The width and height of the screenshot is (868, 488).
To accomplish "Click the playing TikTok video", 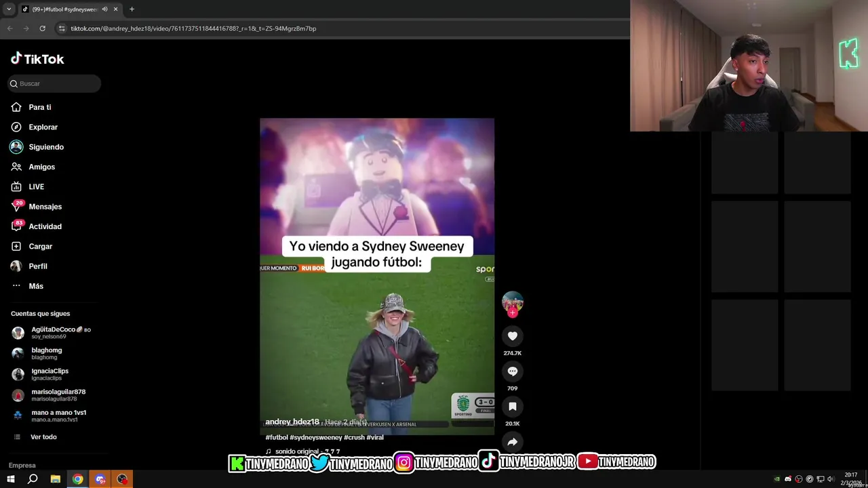I will [x=377, y=277].
